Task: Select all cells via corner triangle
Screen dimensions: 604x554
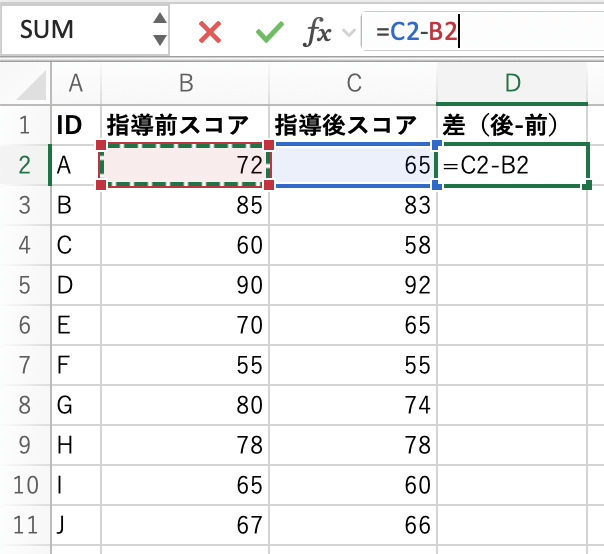Action: tap(24, 84)
